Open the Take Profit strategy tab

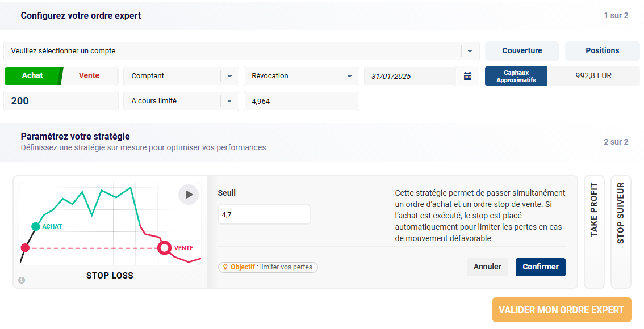(x=594, y=232)
